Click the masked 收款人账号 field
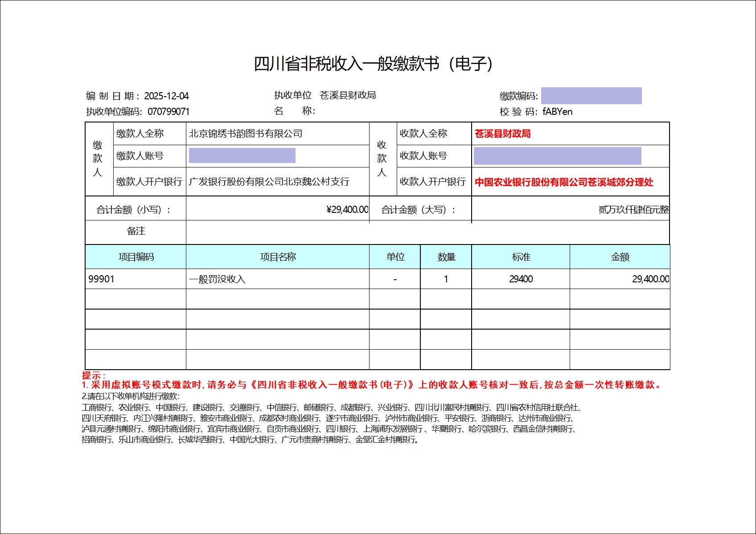 tap(557, 156)
